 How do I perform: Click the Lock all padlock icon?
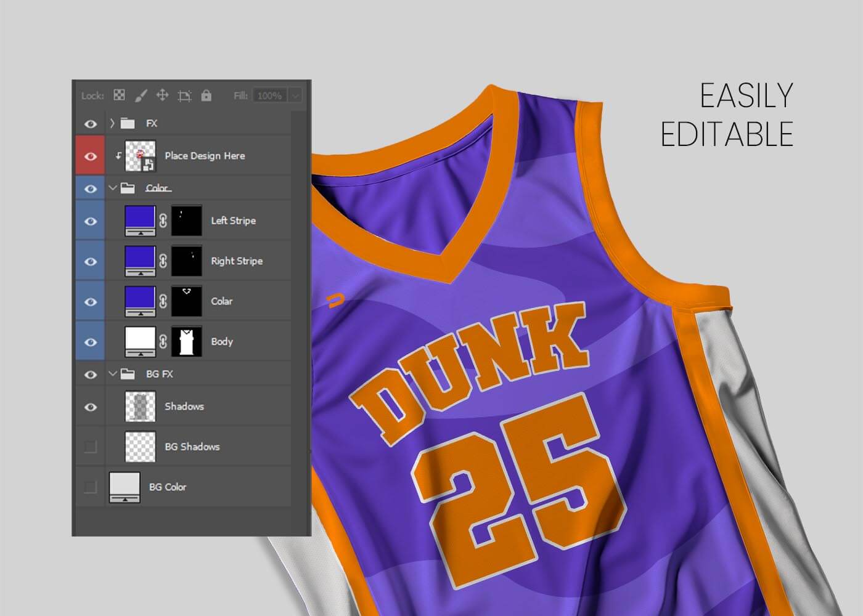(x=206, y=95)
